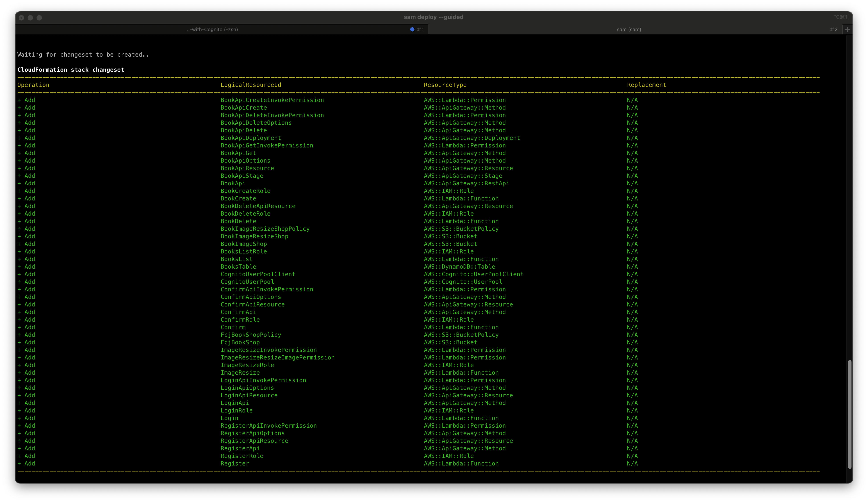Select BooksListRole resource id
The width and height of the screenshot is (868, 502).
click(243, 251)
